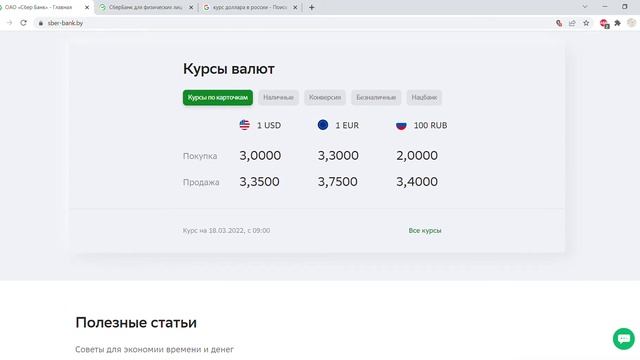Open a new browser tab
640x360 pixels.
311,7
